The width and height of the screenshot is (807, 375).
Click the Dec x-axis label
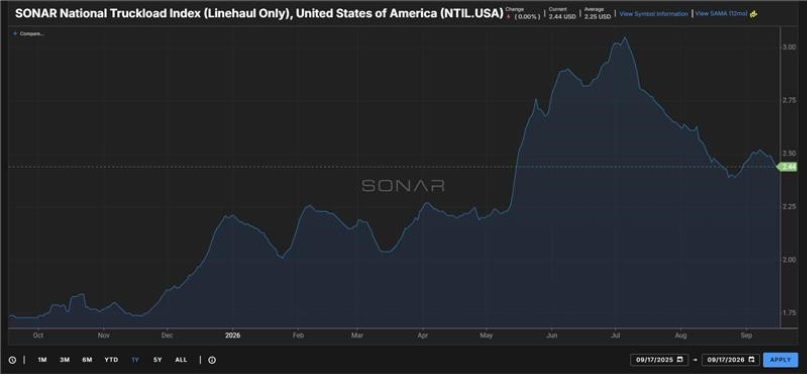pos(167,335)
